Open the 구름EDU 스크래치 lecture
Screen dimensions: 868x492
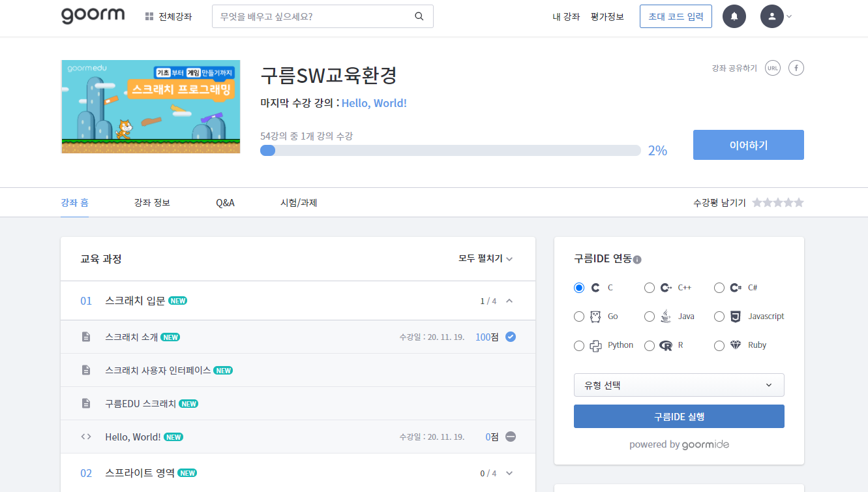tap(141, 403)
